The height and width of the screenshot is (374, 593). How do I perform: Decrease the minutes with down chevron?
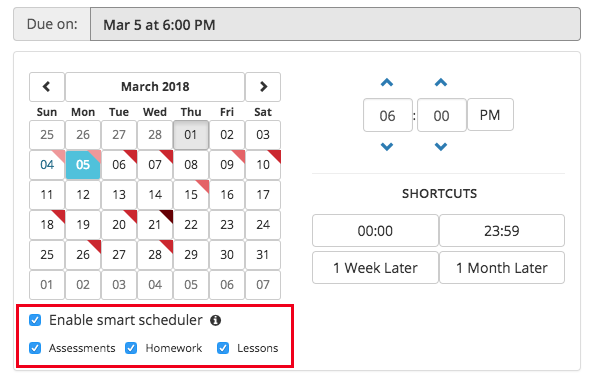pyautogui.click(x=441, y=146)
